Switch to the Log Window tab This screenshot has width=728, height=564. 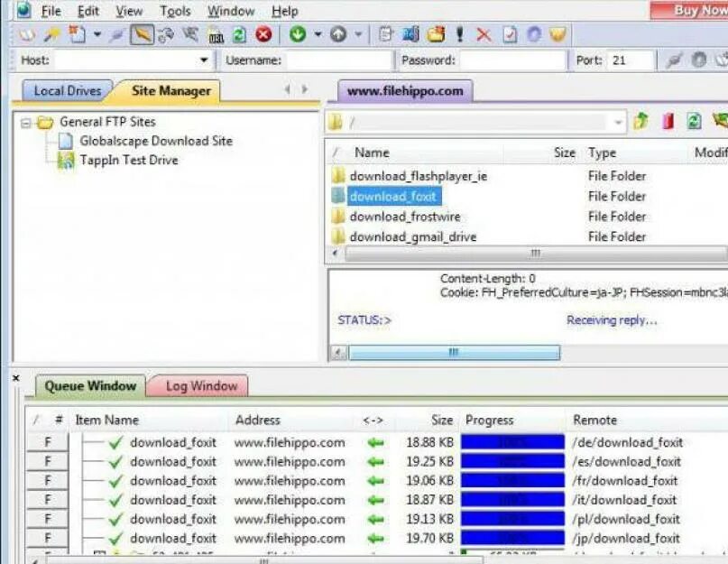coord(201,386)
